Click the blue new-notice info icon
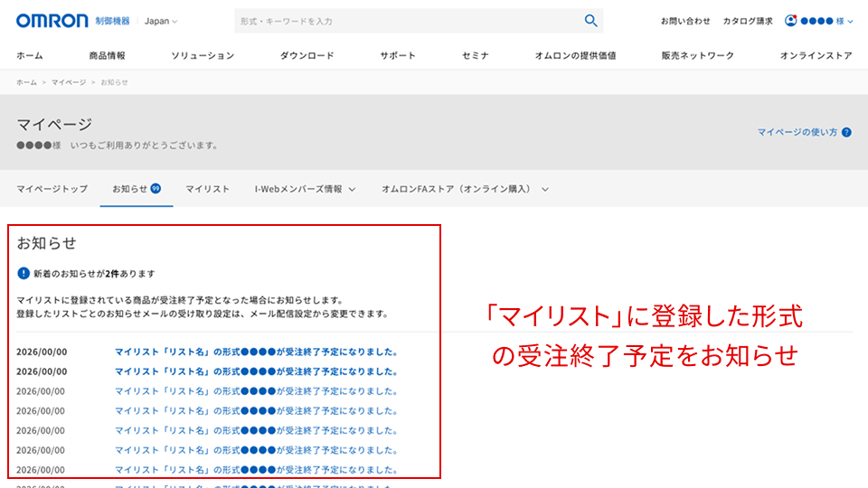The image size is (868, 488). coord(24,273)
